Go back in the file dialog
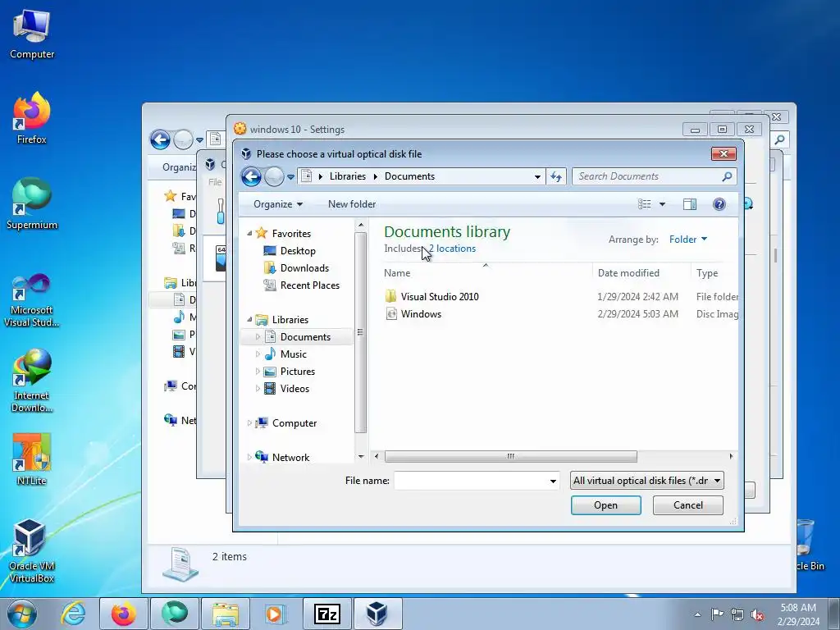 point(251,176)
